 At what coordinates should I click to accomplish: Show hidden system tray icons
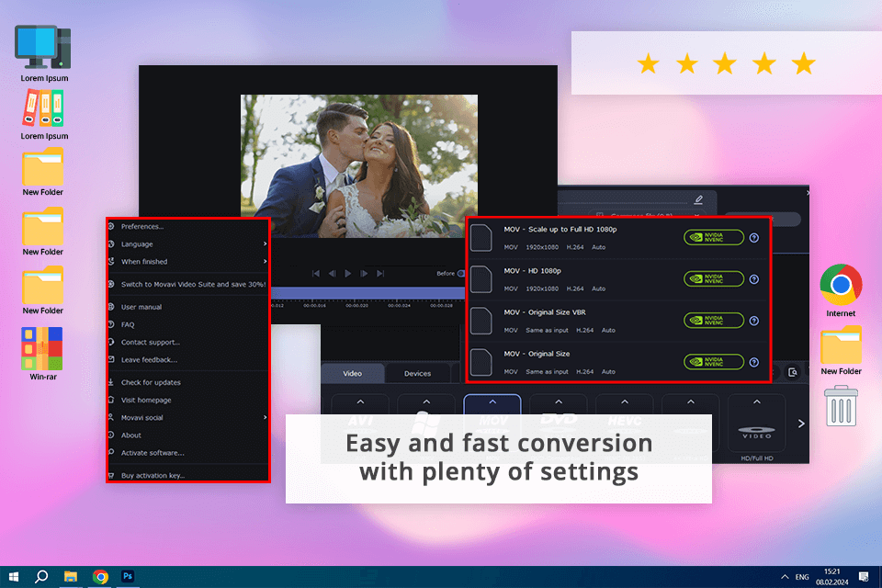pyautogui.click(x=784, y=577)
